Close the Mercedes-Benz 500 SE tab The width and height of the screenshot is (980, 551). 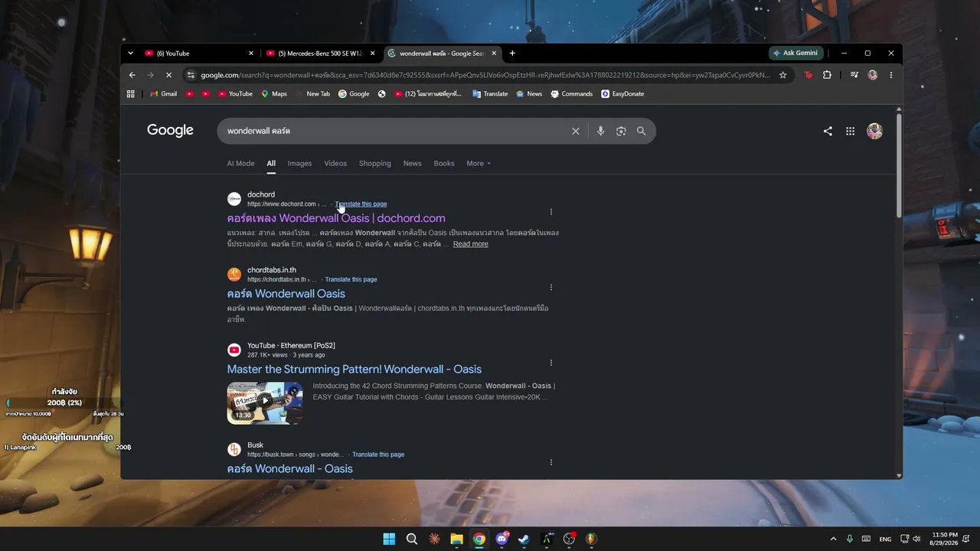(373, 53)
